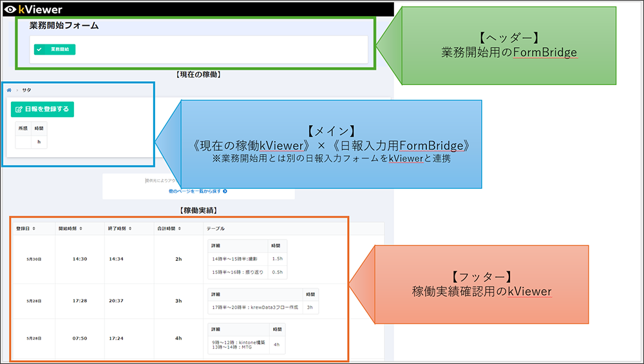This screenshot has width=644, height=364.
Task: Select the 2h total time cell
Action: click(178, 259)
